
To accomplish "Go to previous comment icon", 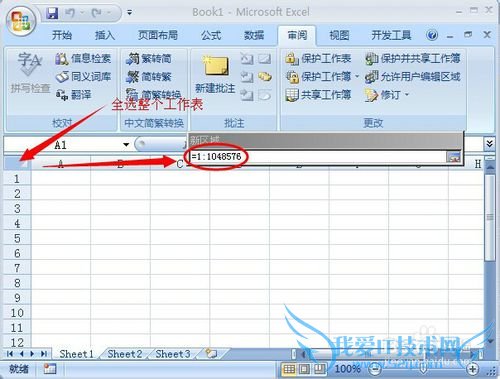I will 247,77.
